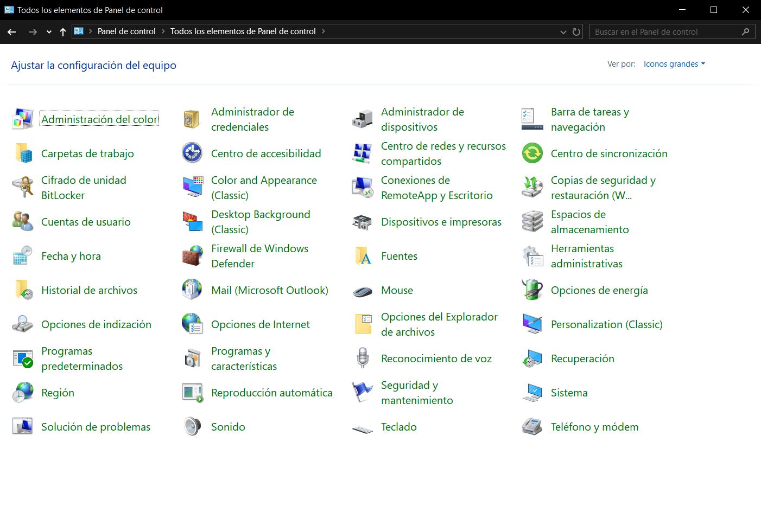Select Panel de control breadcrumb item

click(126, 31)
